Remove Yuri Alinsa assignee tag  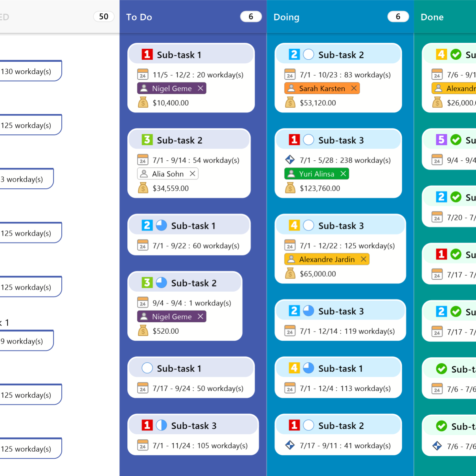(x=343, y=174)
